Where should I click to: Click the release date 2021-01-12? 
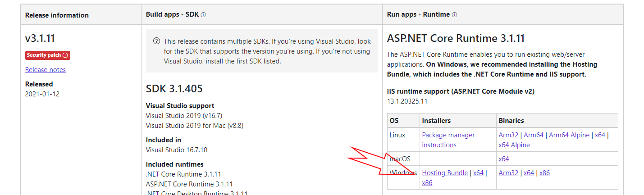(x=42, y=94)
